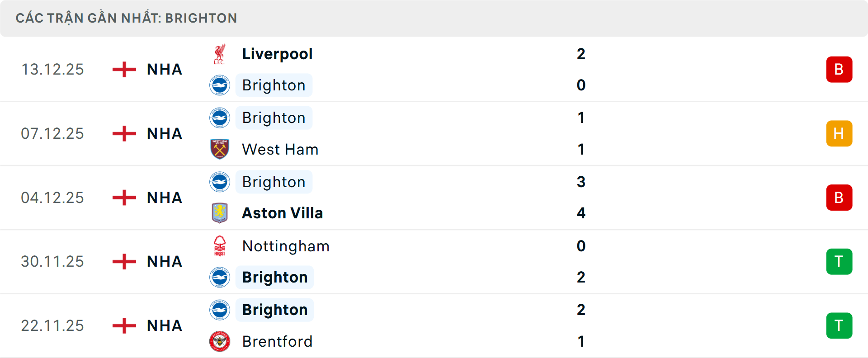868x358 pixels.
Task: Open the Liverpool team link
Action: tap(277, 54)
